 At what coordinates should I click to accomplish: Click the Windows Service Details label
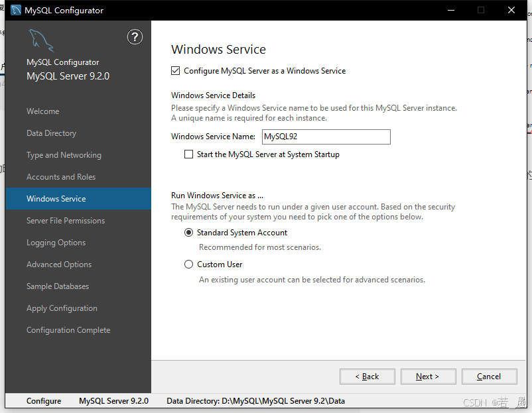coord(213,95)
